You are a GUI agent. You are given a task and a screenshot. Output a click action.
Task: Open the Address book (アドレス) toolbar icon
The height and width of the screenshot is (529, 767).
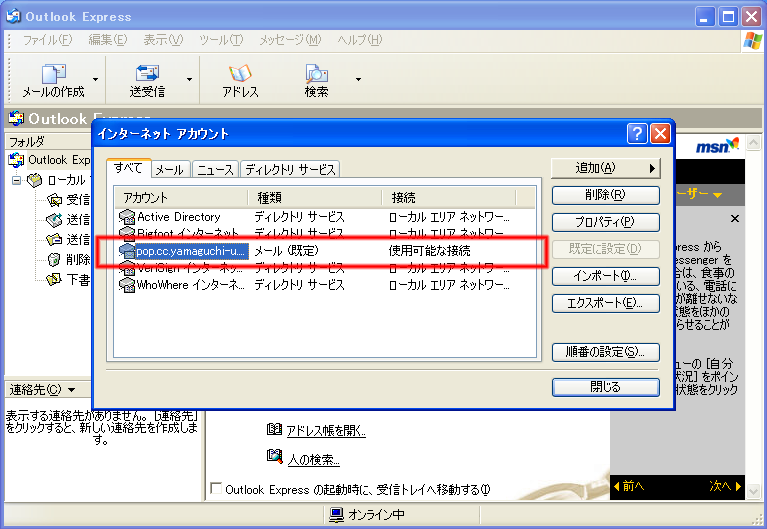[x=240, y=80]
